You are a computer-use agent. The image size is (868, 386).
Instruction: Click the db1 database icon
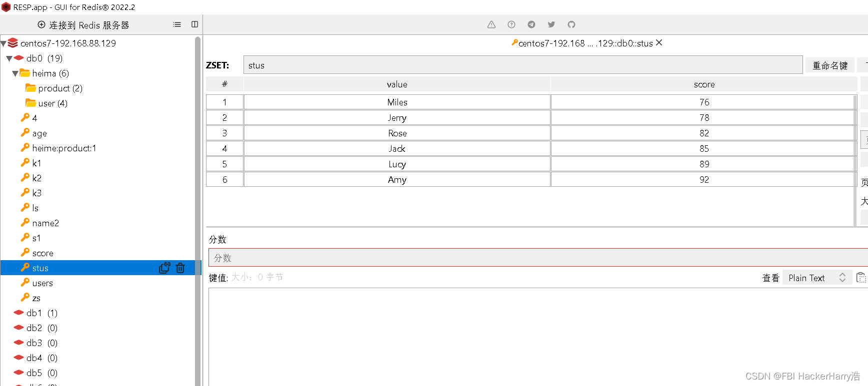tap(19, 313)
